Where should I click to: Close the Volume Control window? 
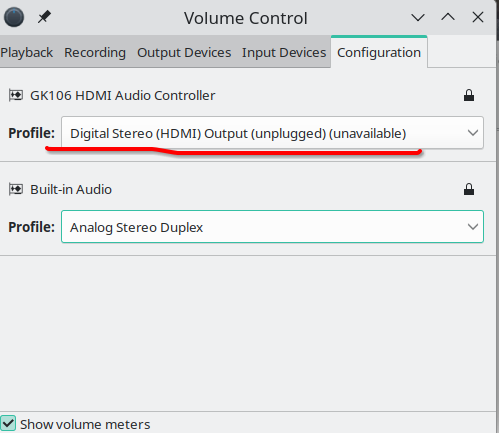[x=478, y=17]
